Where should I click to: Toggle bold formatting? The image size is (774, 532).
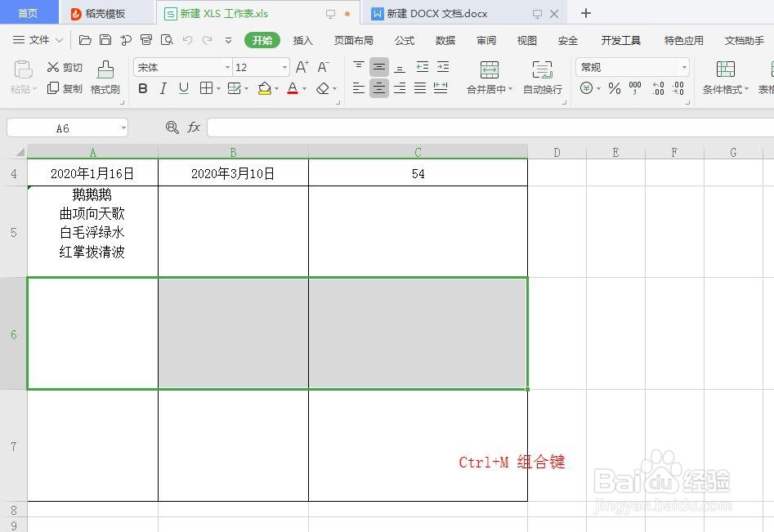(143, 88)
